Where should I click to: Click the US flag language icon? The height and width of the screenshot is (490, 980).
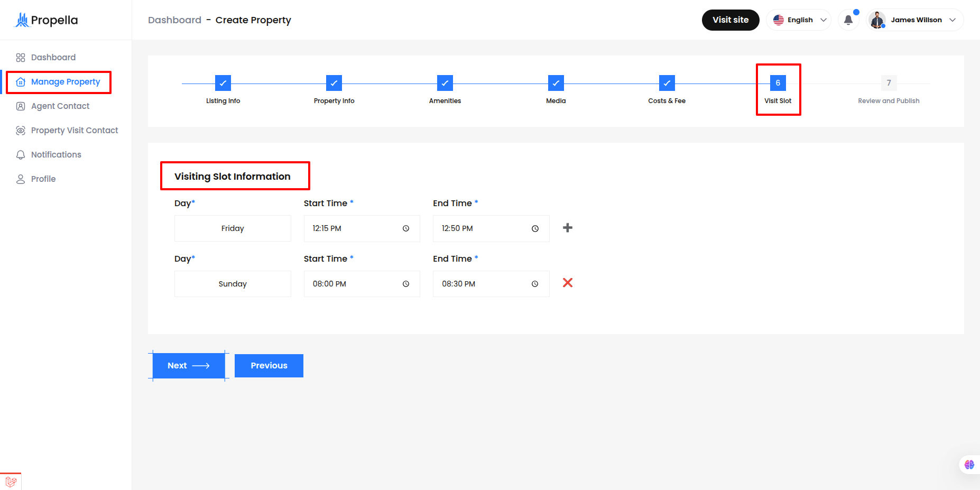(779, 20)
